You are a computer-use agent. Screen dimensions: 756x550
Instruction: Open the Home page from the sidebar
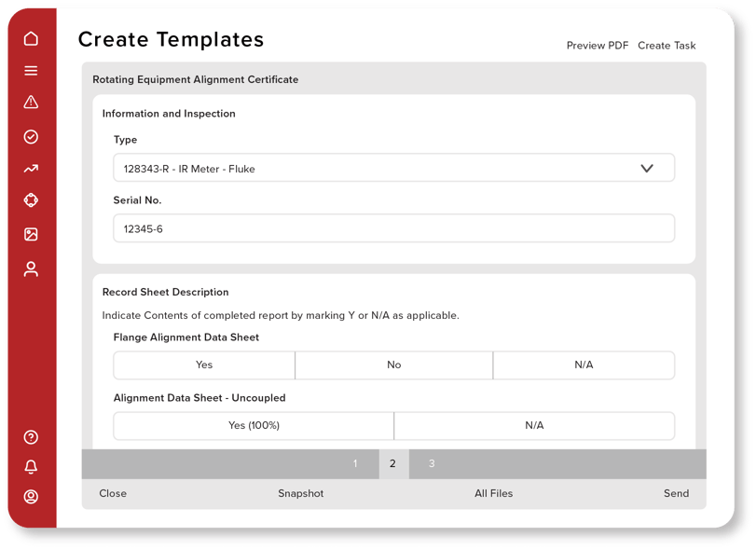coord(30,38)
